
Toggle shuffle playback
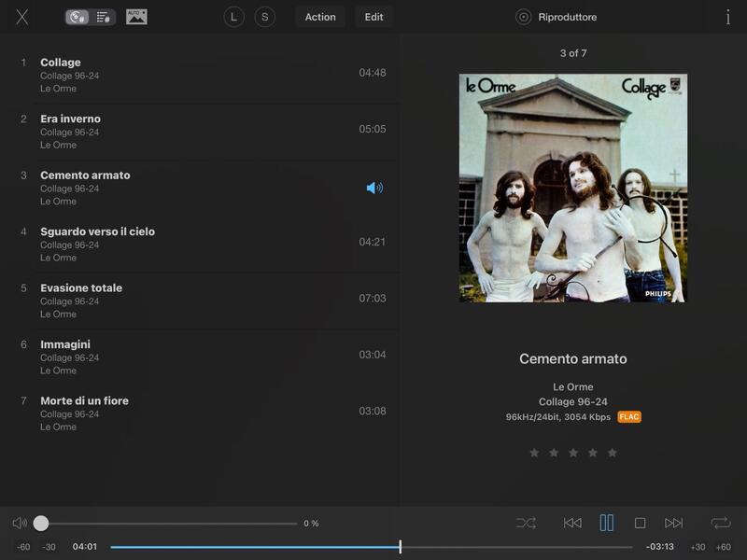[526, 524]
